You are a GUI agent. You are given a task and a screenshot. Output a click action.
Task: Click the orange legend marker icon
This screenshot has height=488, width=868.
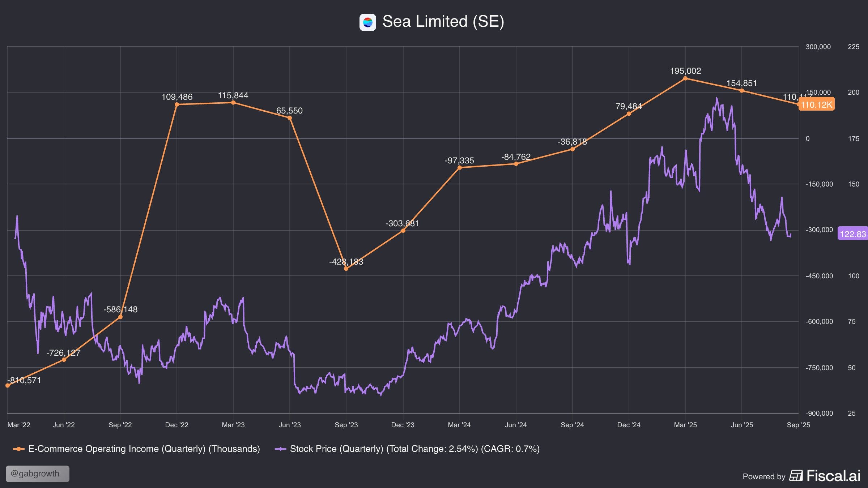point(18,449)
